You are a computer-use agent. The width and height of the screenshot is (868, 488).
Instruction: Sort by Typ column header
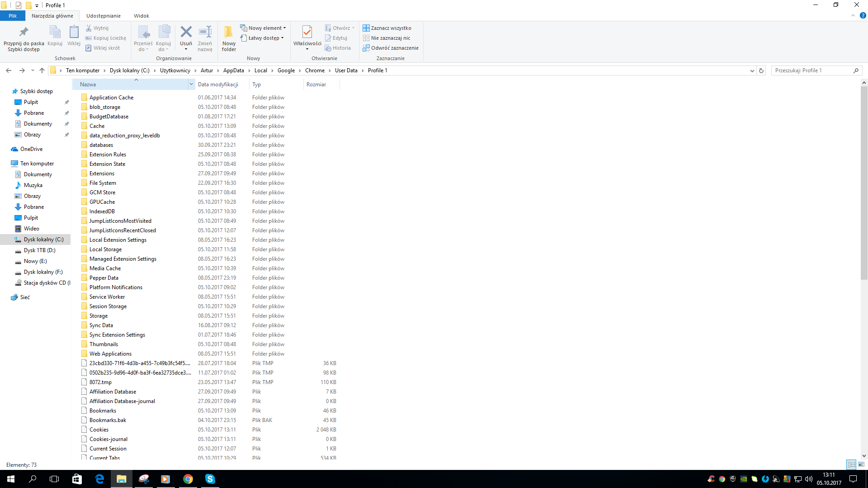pos(276,84)
